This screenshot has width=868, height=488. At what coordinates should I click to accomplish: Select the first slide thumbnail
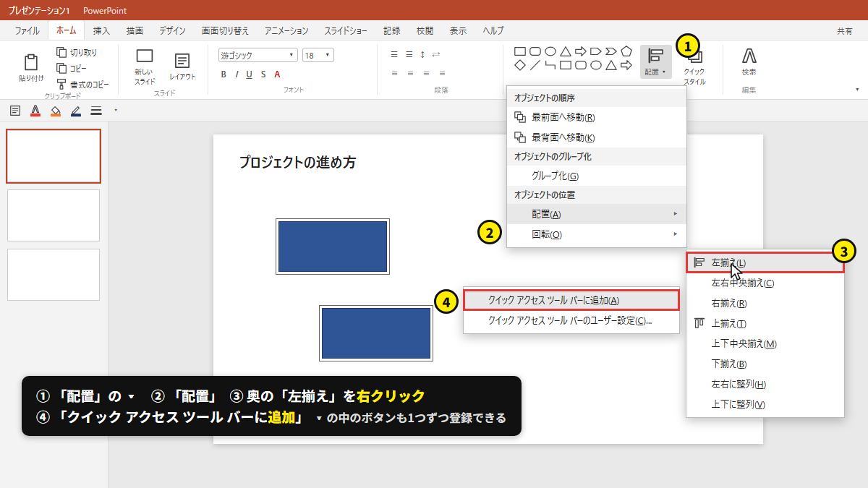coord(54,156)
